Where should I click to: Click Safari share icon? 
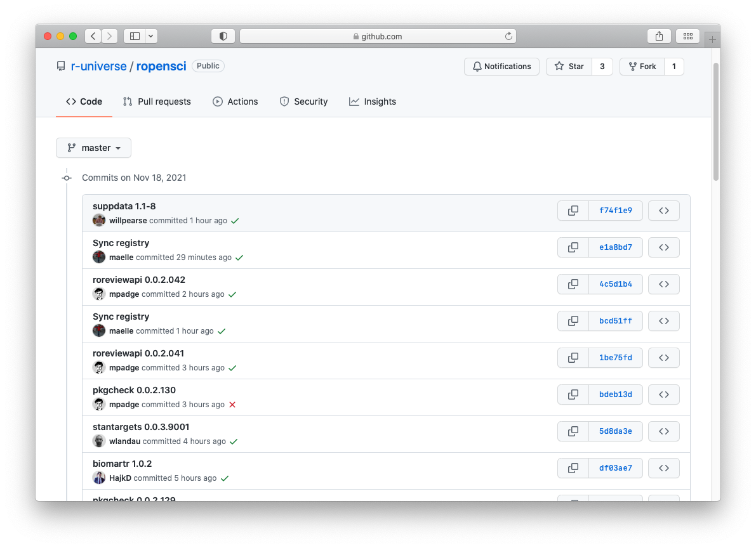coord(659,36)
